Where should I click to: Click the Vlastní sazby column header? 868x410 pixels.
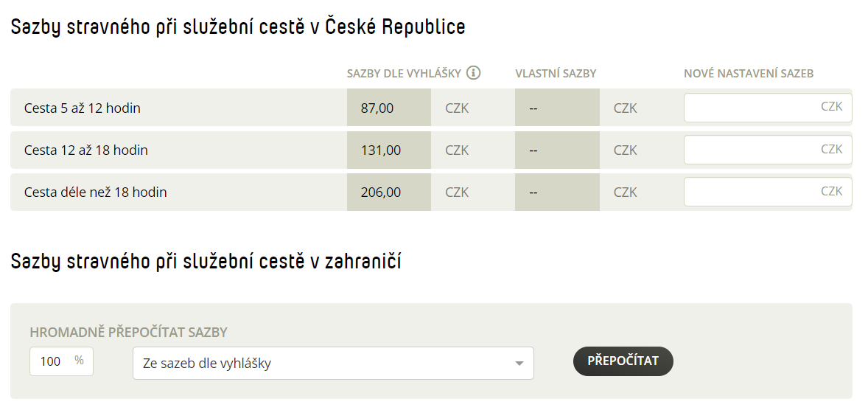pyautogui.click(x=556, y=74)
